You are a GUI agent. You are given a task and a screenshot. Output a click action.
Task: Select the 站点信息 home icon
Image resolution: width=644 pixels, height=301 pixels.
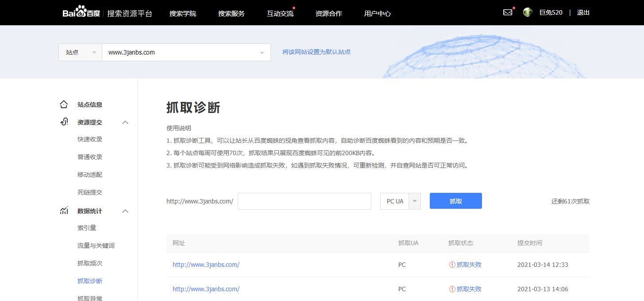(x=64, y=104)
